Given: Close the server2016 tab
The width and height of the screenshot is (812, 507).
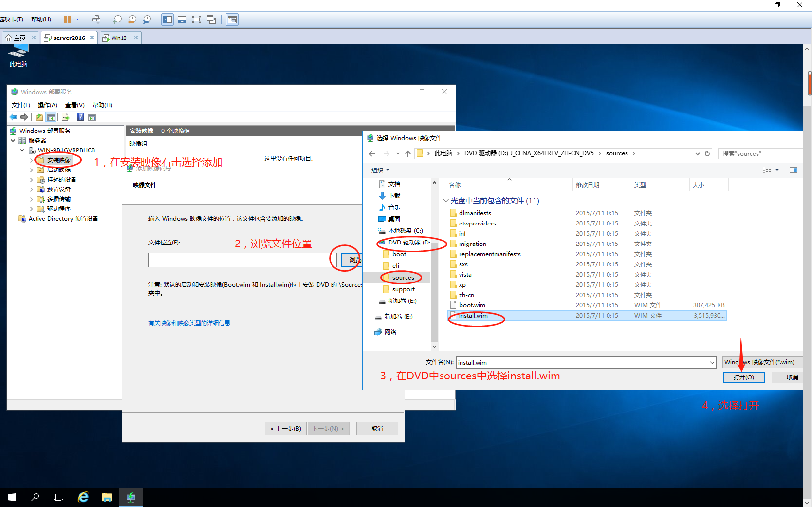Looking at the screenshot, I should (x=92, y=38).
